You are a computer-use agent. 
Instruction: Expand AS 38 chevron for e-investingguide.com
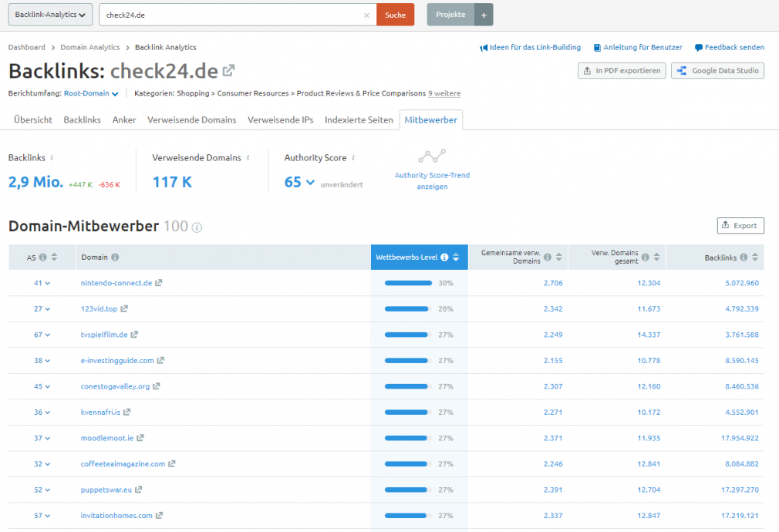48,361
